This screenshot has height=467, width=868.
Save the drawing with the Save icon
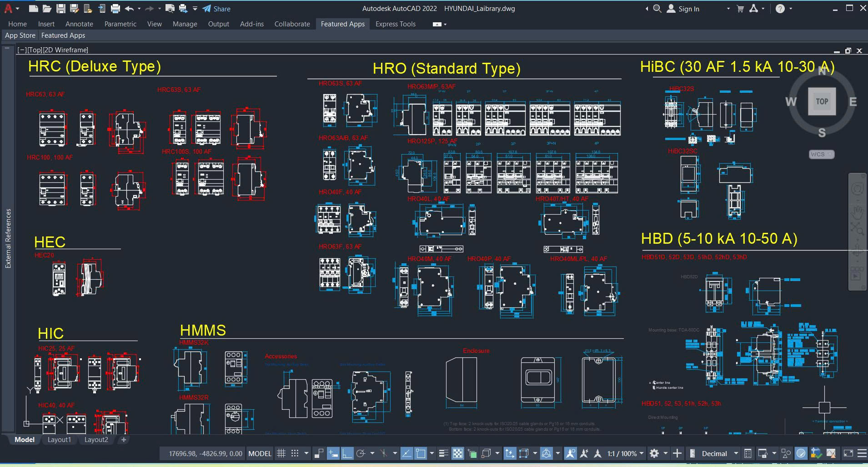coord(60,9)
